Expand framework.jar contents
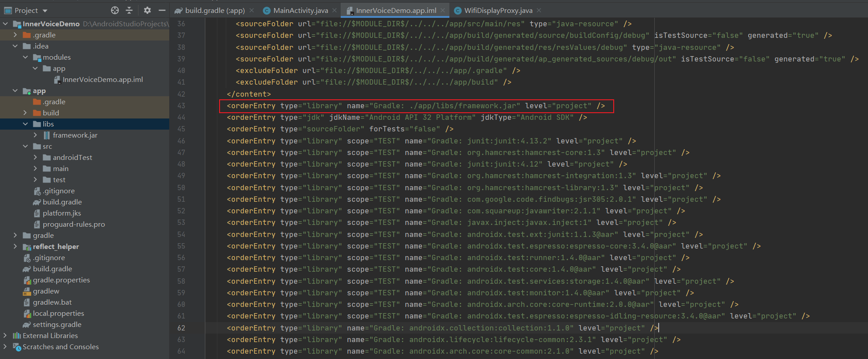 [35, 135]
